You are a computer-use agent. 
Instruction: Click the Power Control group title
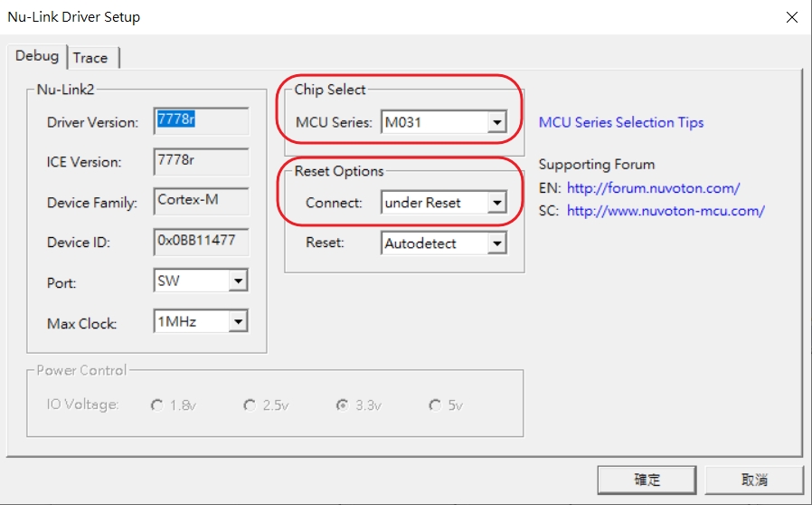pos(81,370)
